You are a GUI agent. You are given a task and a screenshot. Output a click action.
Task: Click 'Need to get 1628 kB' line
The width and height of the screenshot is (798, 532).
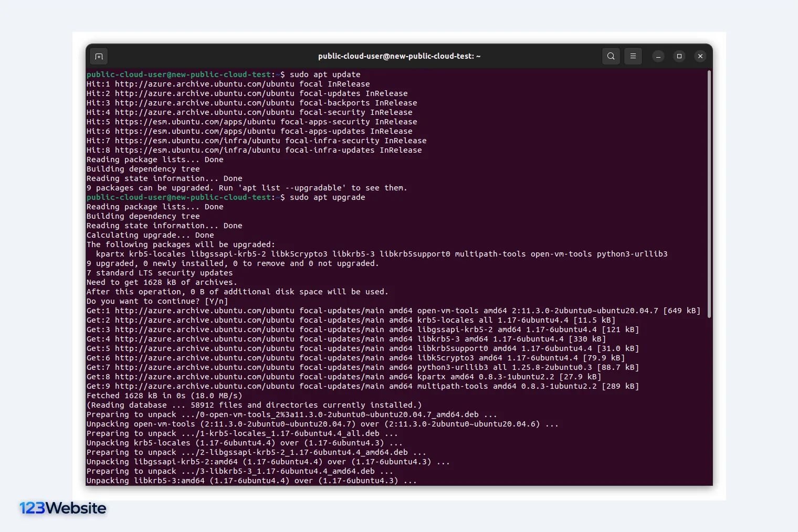pos(162,282)
